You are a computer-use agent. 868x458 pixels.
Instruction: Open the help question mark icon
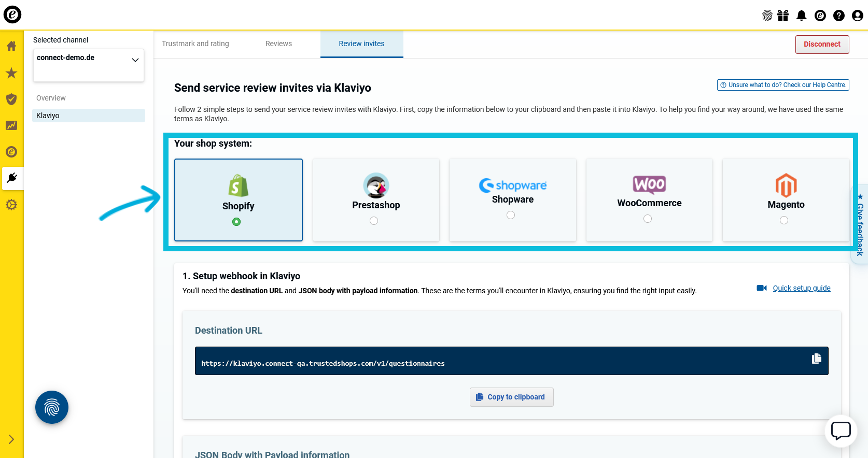839,16
